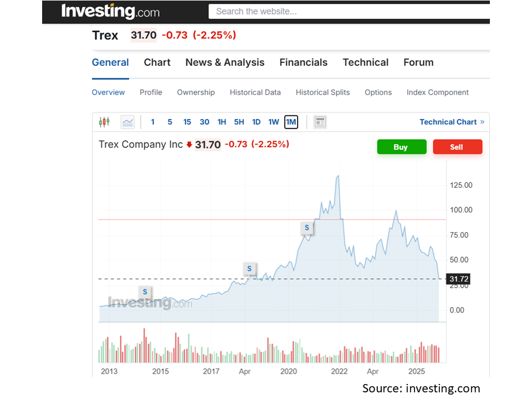Click the split marker near 2020
Viewport: 532px width, 399px height.
tap(306, 227)
